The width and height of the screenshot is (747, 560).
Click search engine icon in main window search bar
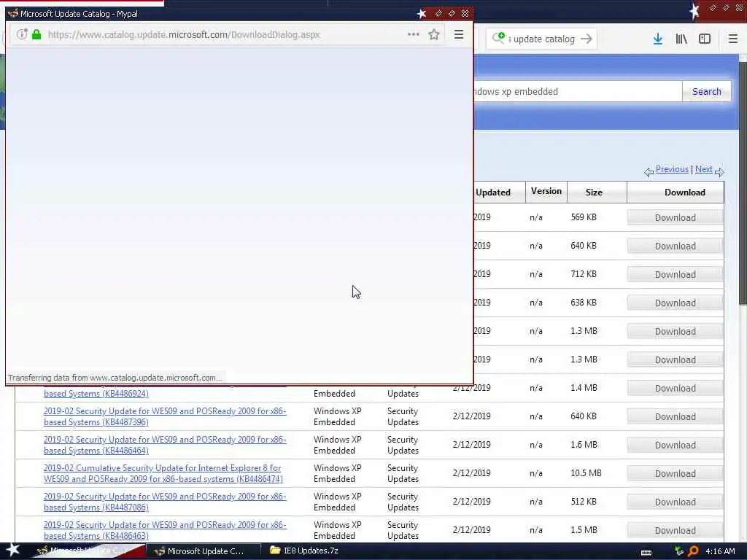tap(498, 38)
